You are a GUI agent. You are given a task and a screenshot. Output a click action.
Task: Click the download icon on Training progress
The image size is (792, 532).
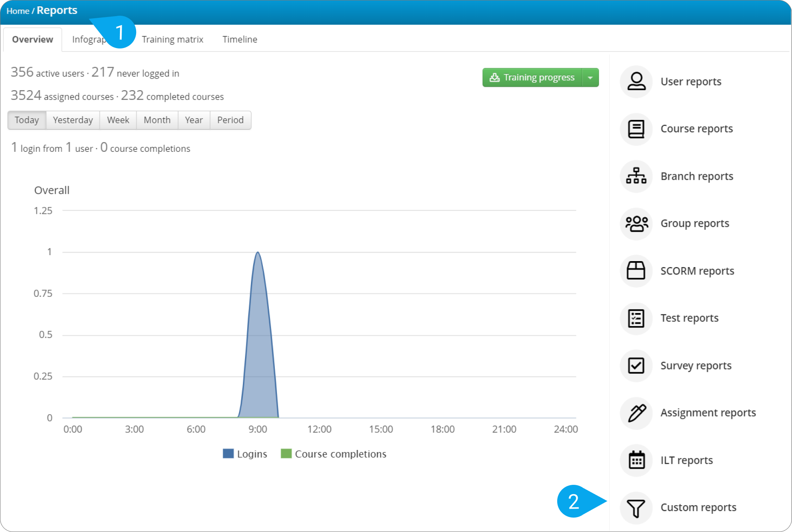[x=494, y=77]
